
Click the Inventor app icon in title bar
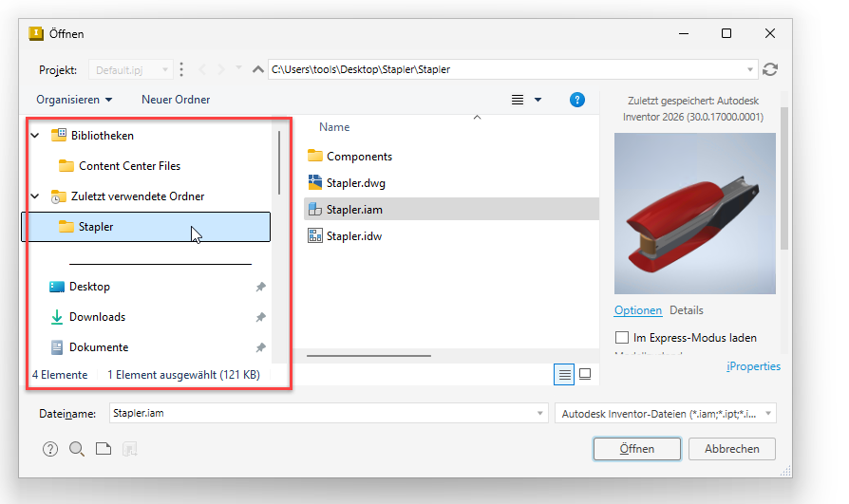click(x=36, y=33)
